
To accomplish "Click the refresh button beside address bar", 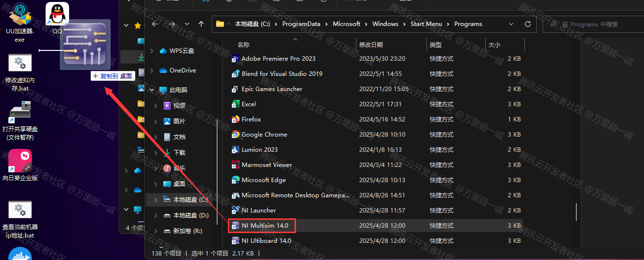I will pyautogui.click(x=528, y=24).
